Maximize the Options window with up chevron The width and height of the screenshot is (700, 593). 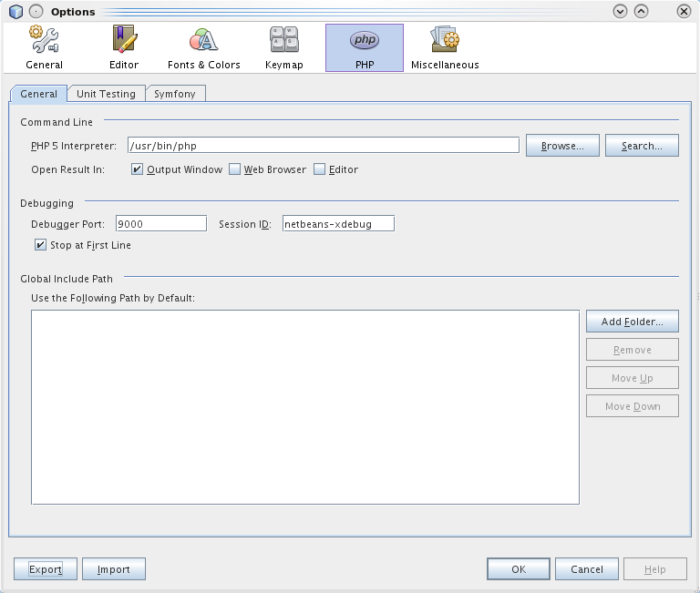click(641, 11)
